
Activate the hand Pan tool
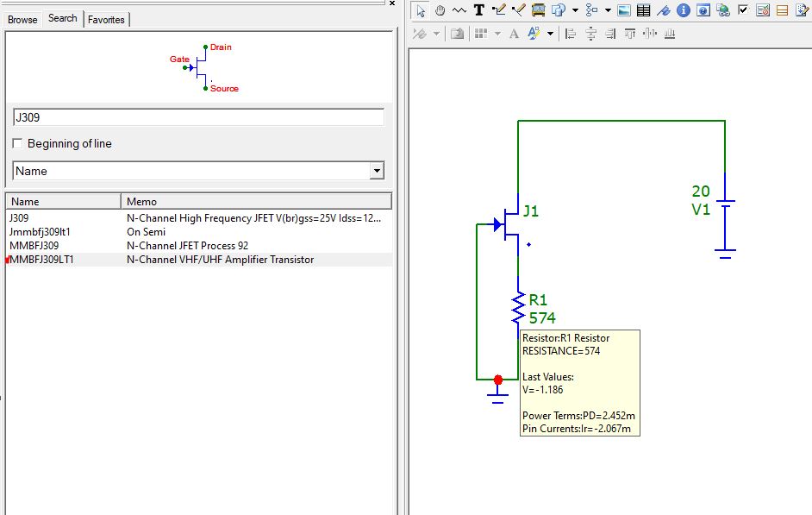[440, 10]
